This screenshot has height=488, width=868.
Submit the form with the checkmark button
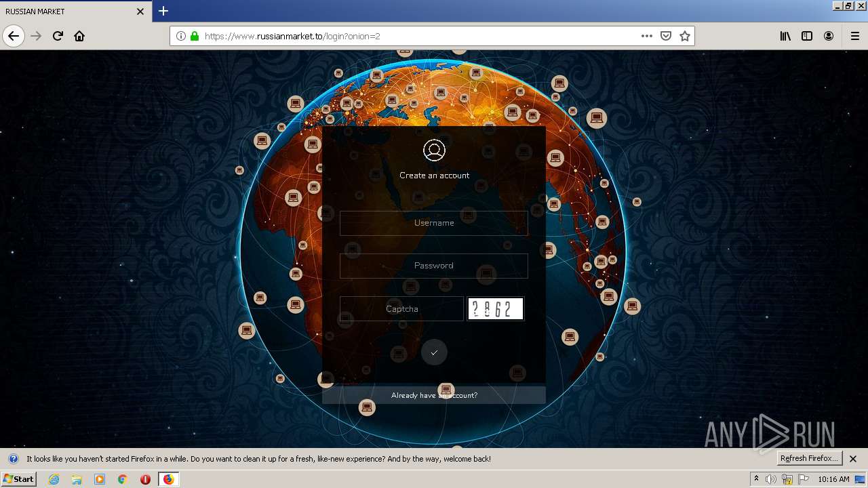(434, 352)
